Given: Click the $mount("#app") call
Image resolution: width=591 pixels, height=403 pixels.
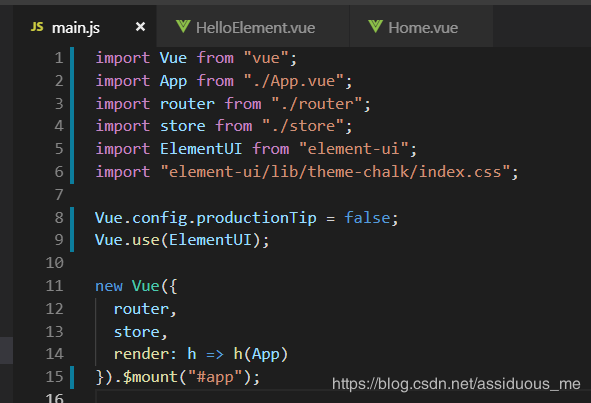Looking at the screenshot, I should click(191, 377).
